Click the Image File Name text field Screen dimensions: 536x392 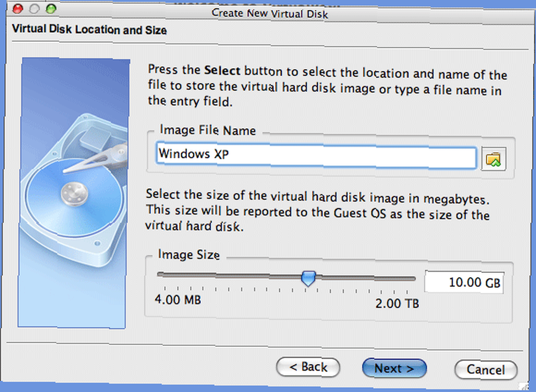point(316,156)
